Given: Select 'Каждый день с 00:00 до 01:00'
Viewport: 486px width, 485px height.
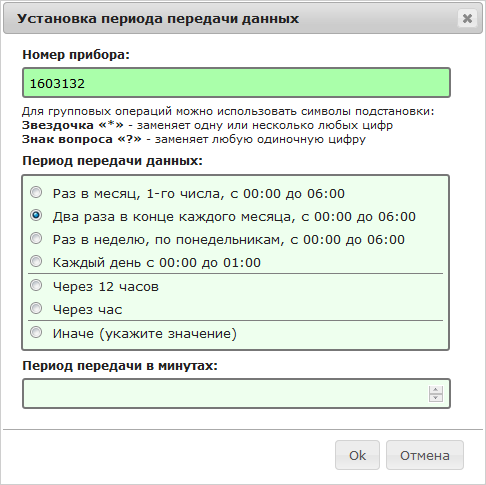Looking at the screenshot, I should [x=36, y=261].
